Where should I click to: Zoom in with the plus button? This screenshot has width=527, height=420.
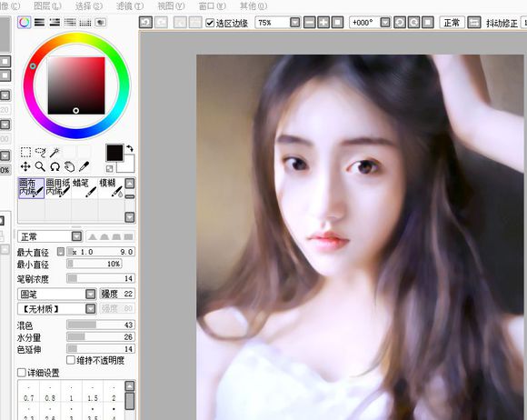click(323, 23)
